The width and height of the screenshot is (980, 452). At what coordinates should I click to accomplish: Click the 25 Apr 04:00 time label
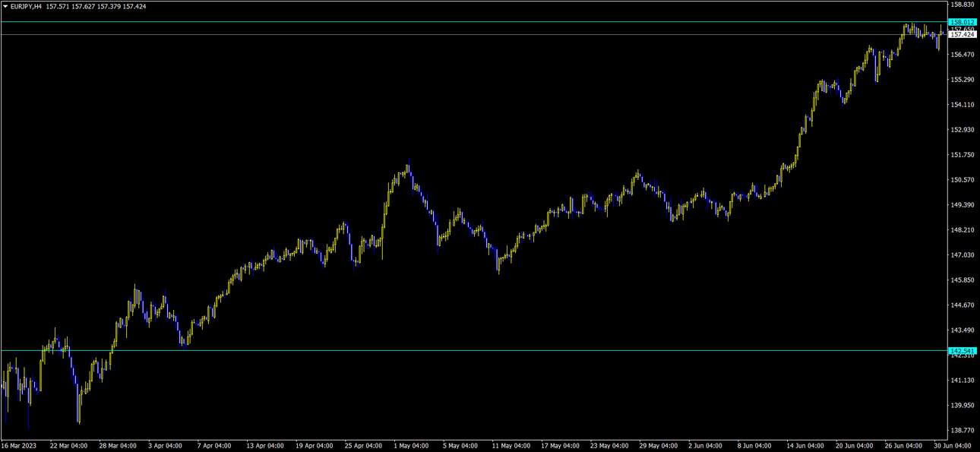pyautogui.click(x=364, y=446)
